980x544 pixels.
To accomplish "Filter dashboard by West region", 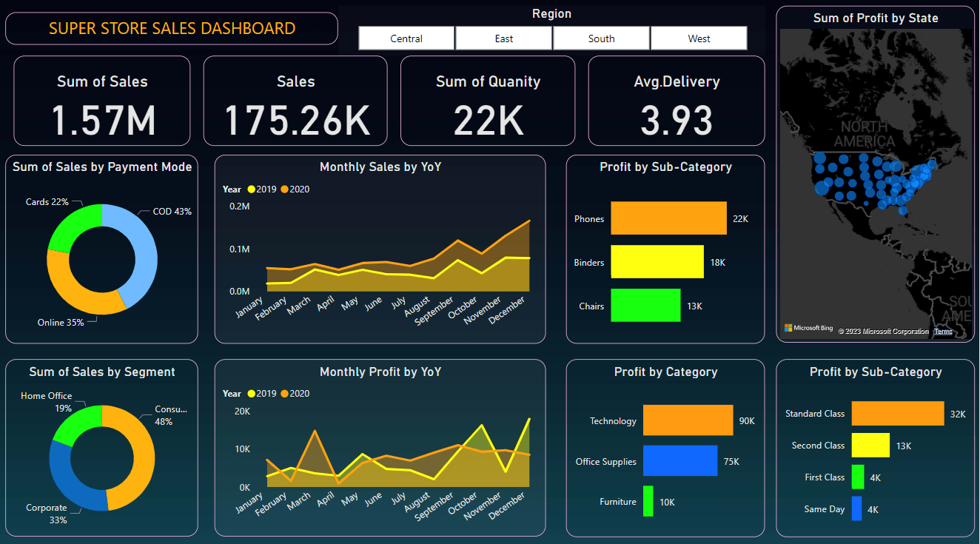I will pos(699,38).
